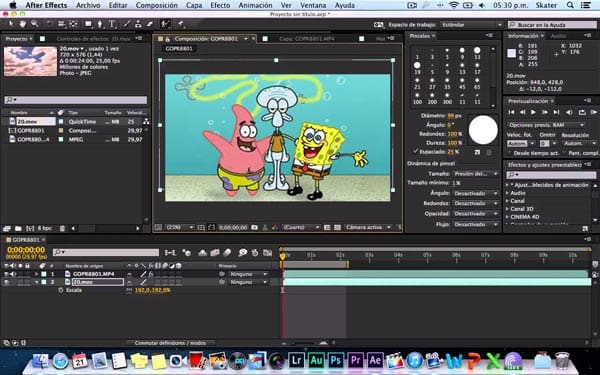Expand GOPR8801.MP4 layer properties
600x375 pixels.
[x=37, y=274]
